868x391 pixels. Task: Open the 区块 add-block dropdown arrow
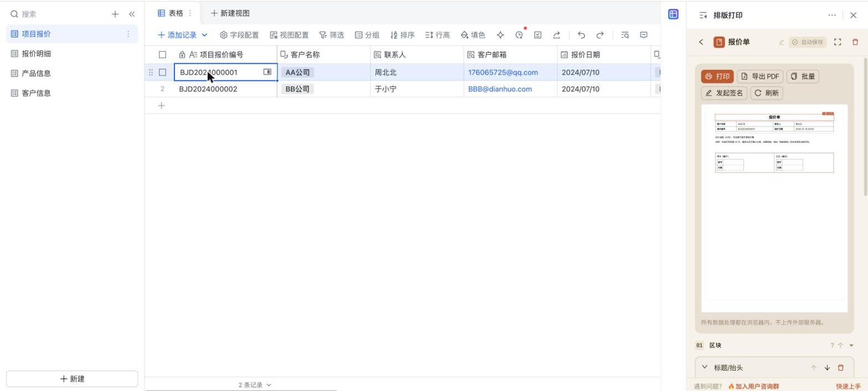(851, 346)
